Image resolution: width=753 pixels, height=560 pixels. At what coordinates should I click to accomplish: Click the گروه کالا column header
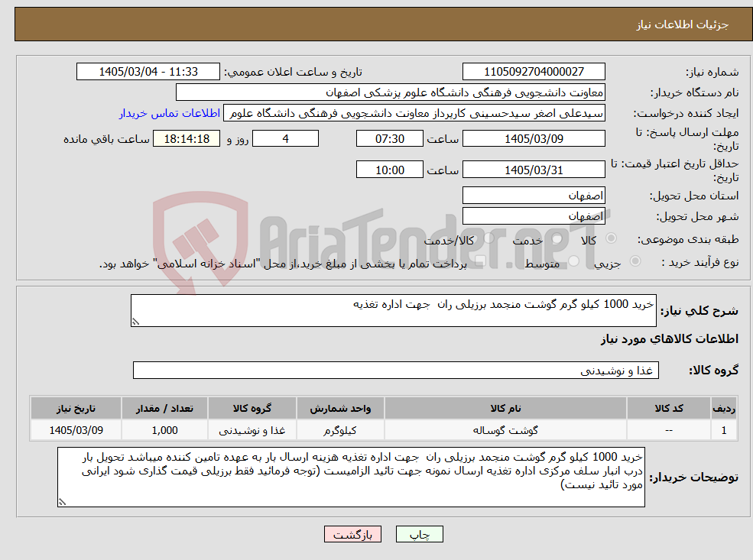tap(252, 409)
